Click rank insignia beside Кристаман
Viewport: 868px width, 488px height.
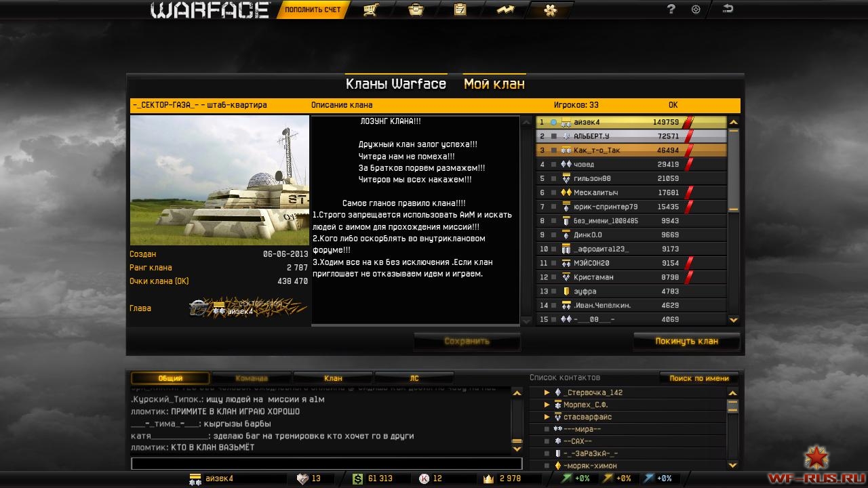coord(566,277)
